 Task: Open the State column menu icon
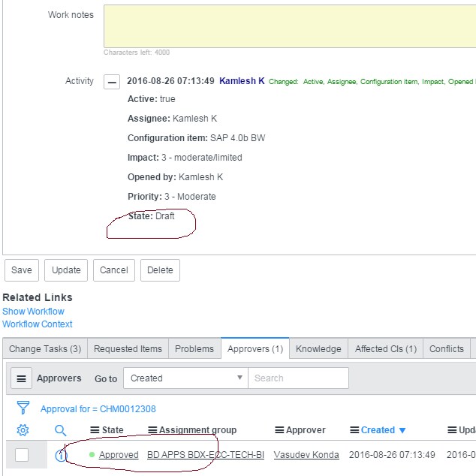click(95, 430)
